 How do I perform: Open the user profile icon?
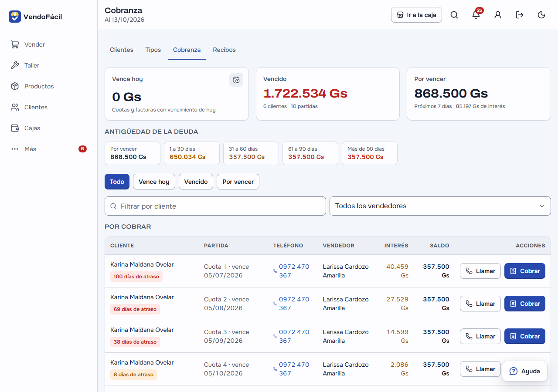[x=498, y=15]
